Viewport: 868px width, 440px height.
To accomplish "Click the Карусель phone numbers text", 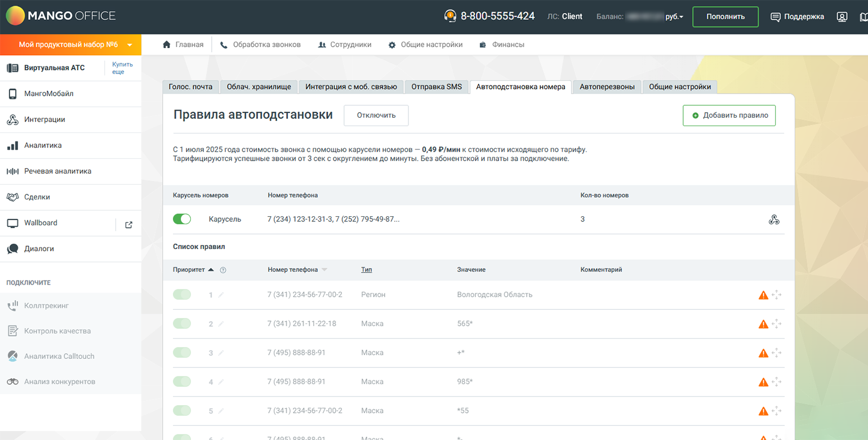I will [334, 219].
